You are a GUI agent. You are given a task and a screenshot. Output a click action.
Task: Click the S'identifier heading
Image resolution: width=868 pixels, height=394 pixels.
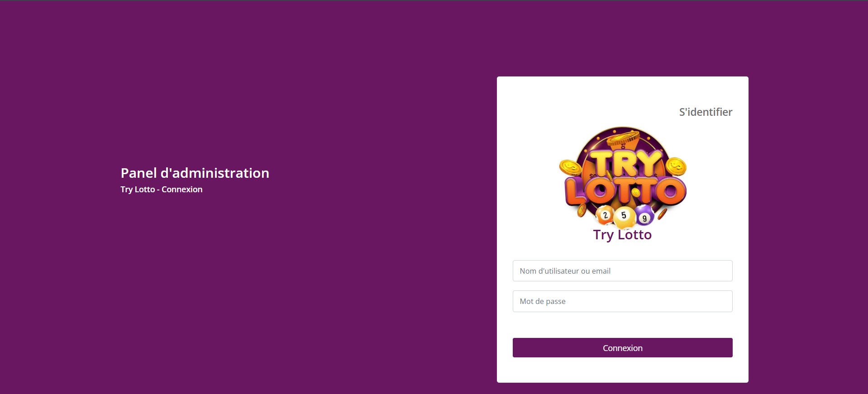[706, 112]
